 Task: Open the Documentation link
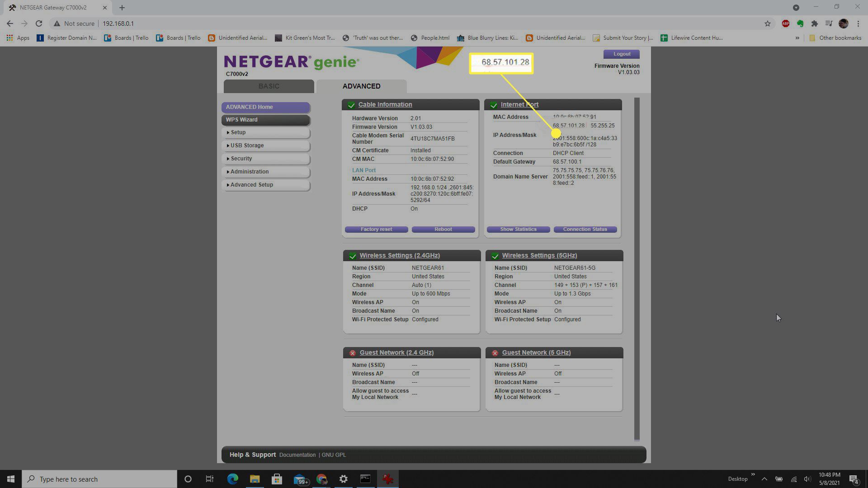coord(297,455)
